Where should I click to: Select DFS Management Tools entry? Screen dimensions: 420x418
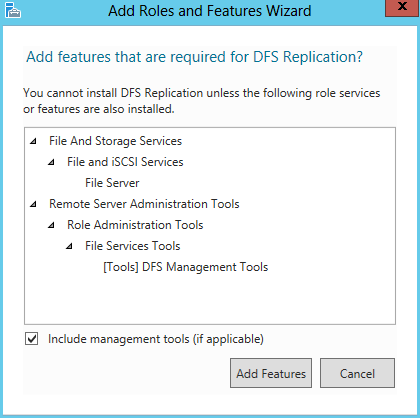pos(186,267)
